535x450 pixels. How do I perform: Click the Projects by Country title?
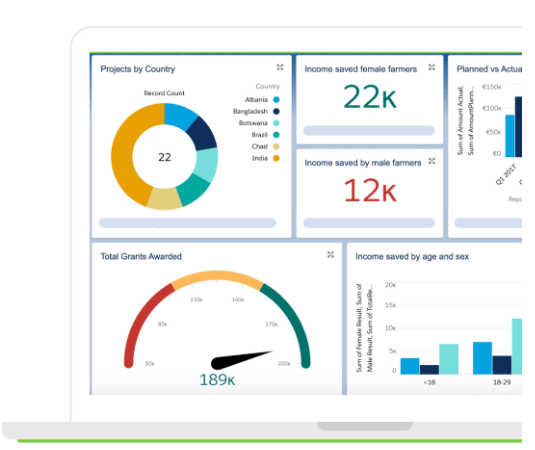pos(138,69)
